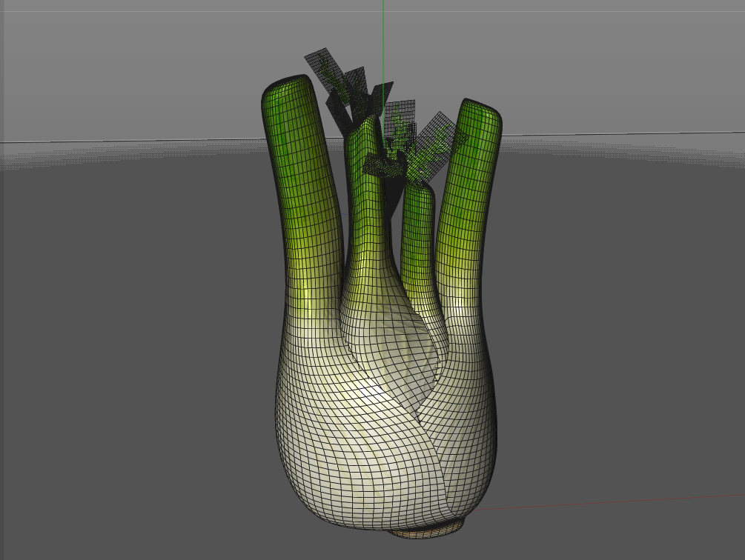The height and width of the screenshot is (560, 745).
Task: Click the tall left green stalk
Action: point(303,190)
